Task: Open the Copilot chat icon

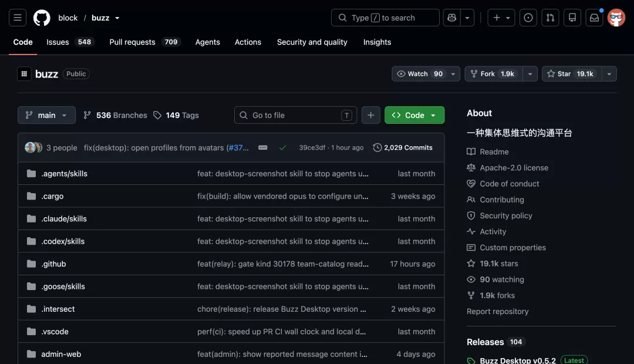Action: pos(451,18)
